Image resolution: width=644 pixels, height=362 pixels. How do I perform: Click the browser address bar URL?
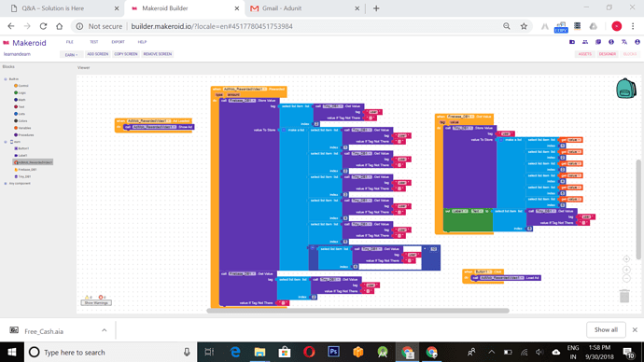click(x=212, y=26)
